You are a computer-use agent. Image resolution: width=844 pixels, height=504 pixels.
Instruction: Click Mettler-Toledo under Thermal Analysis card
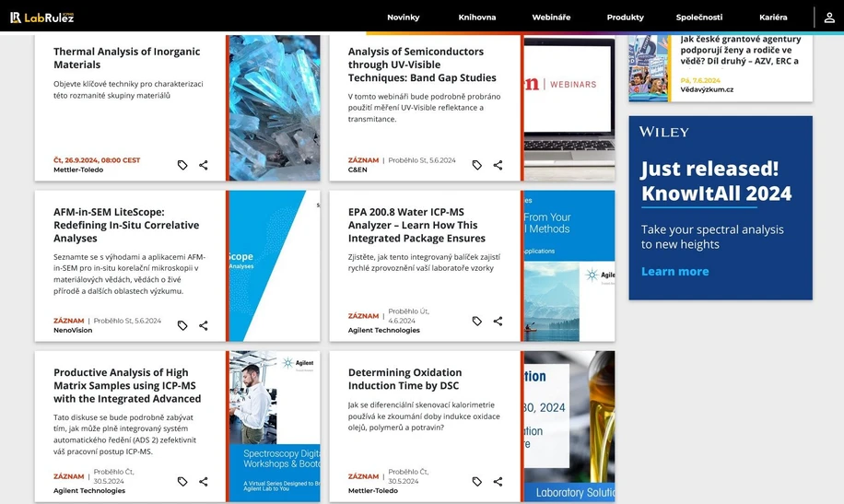point(78,170)
